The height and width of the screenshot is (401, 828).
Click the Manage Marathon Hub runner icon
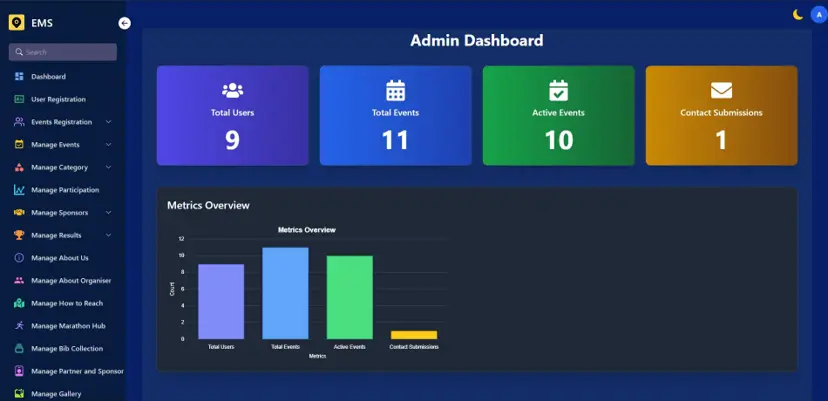pos(19,325)
